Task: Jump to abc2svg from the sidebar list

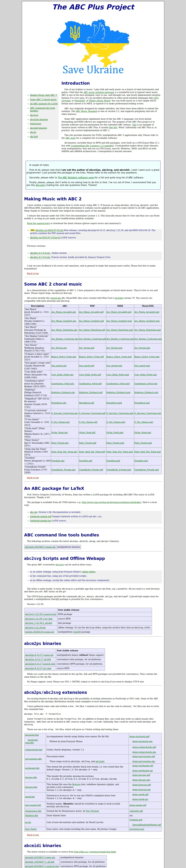Action: (x=34, y=115)
